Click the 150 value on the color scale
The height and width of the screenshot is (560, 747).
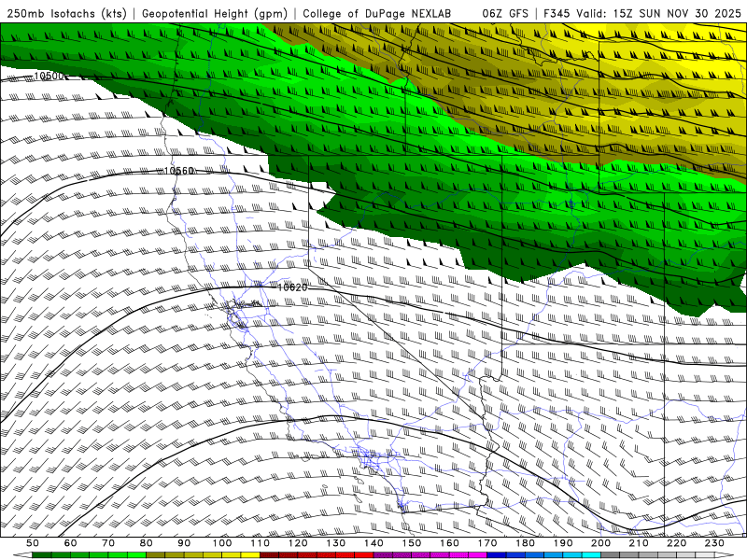click(411, 543)
